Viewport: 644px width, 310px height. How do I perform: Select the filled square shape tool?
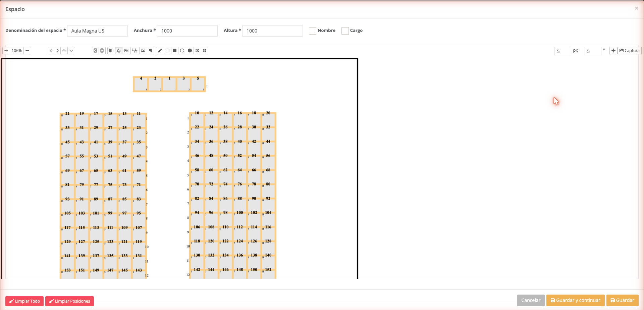(x=175, y=51)
